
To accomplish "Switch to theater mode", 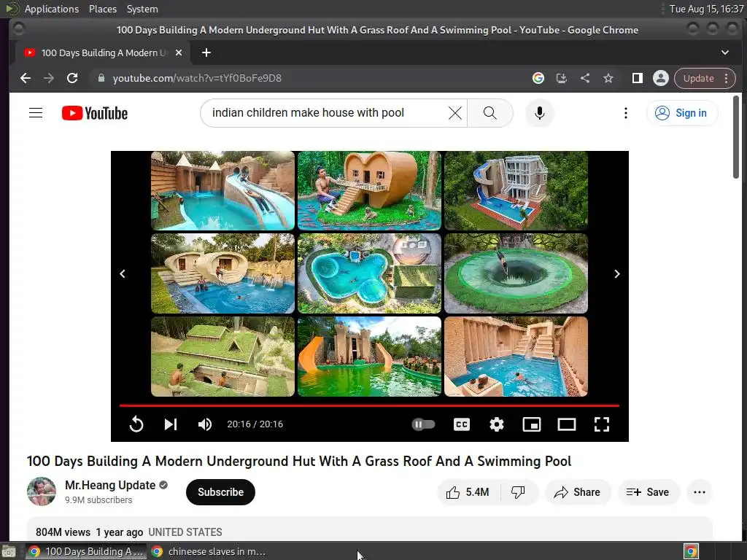I will click(x=566, y=424).
